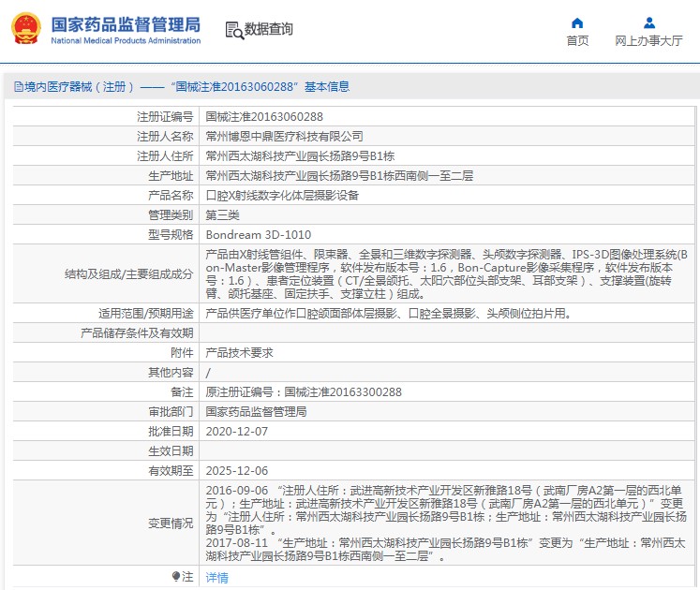Image resolution: width=700 pixels, height=590 pixels.
Task: Click the change record dated 2017-08-11
Action: coord(445,550)
